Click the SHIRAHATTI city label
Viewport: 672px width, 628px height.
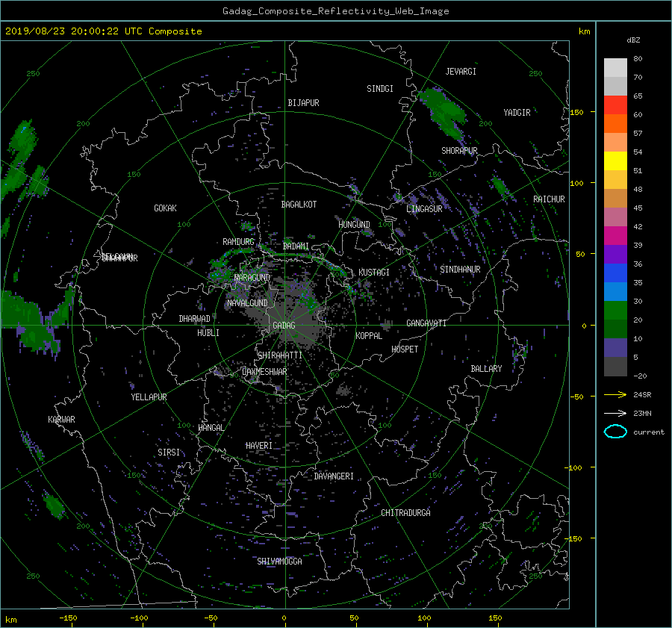coord(280,355)
